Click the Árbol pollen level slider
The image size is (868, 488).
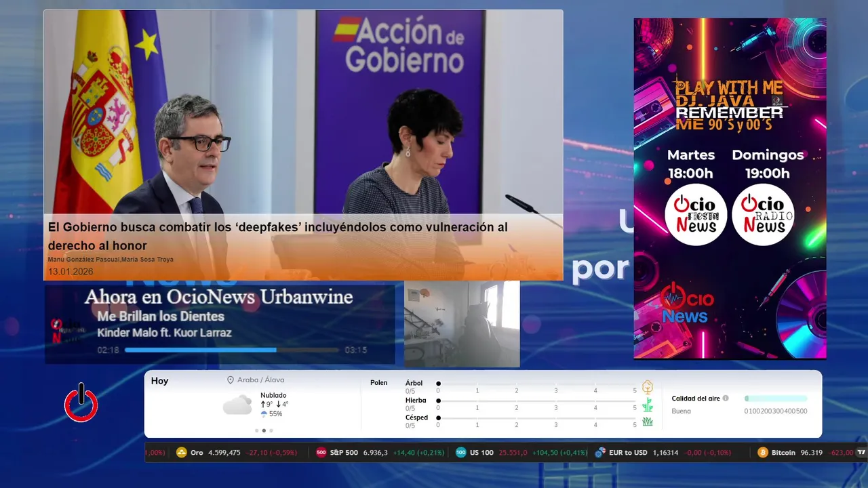tap(536, 384)
